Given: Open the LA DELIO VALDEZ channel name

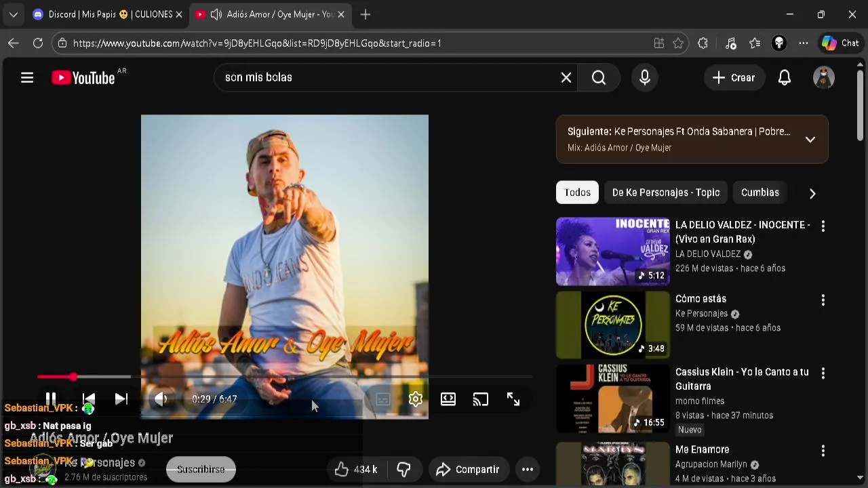Looking at the screenshot, I should click(x=708, y=254).
